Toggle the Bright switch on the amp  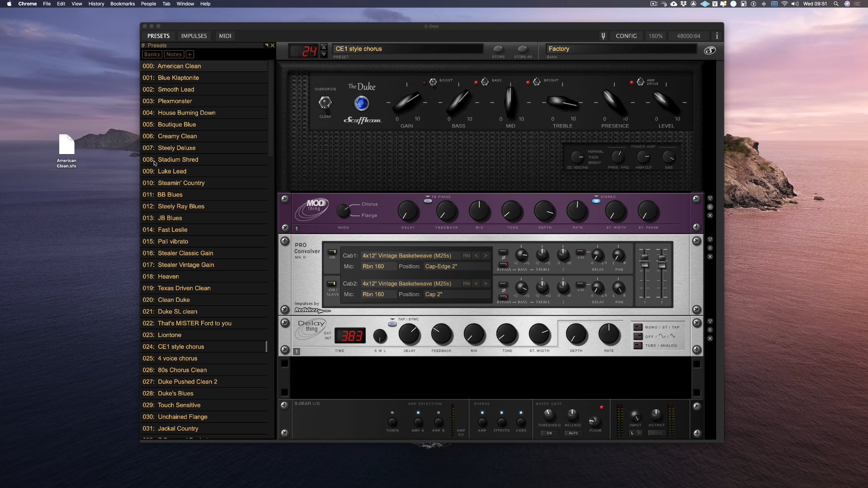pos(537,82)
